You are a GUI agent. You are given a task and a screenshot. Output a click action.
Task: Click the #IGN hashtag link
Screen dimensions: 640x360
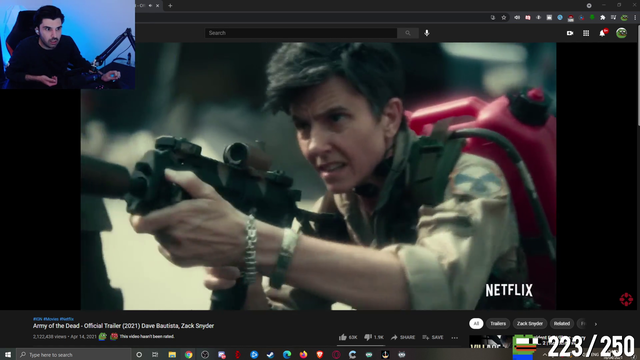pyautogui.click(x=38, y=319)
